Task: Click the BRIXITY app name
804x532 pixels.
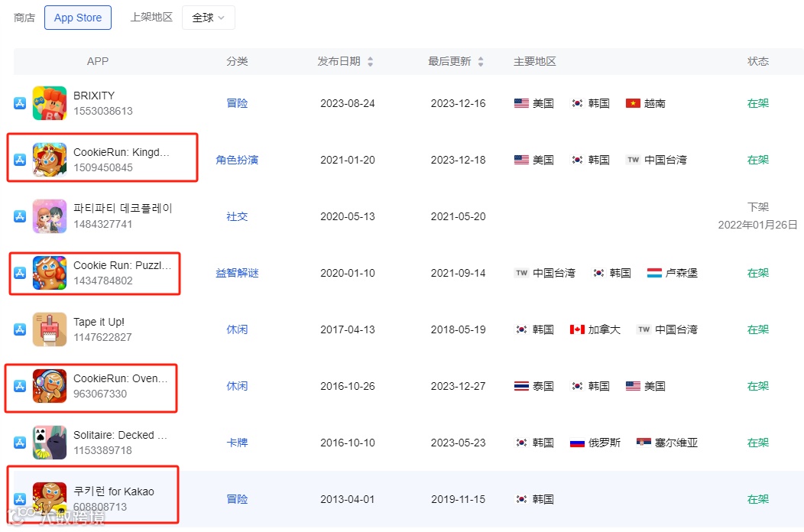Action: click(94, 96)
